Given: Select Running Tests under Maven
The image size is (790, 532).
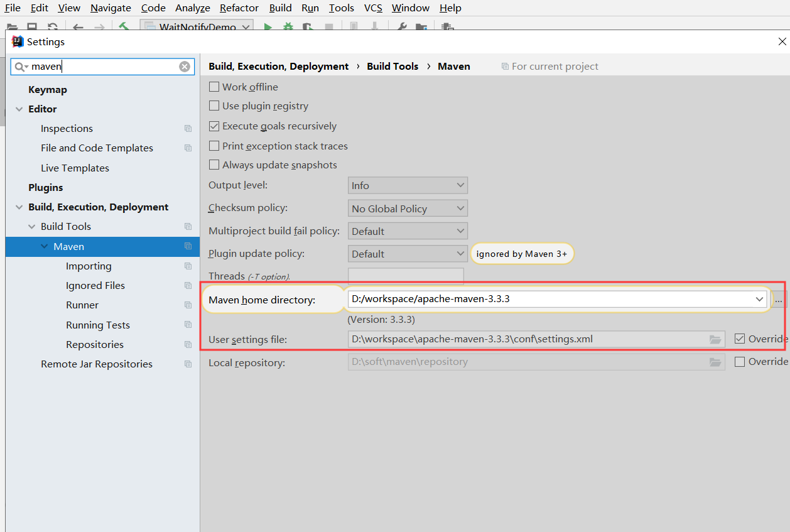Looking at the screenshot, I should (98, 325).
